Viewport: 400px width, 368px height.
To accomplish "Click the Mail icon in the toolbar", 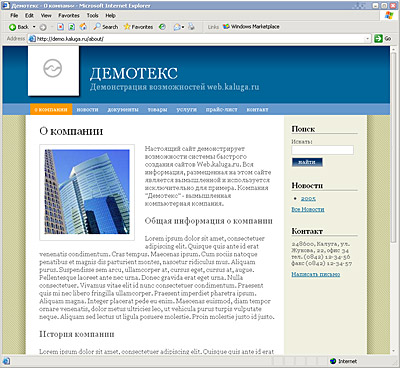I will (177, 27).
